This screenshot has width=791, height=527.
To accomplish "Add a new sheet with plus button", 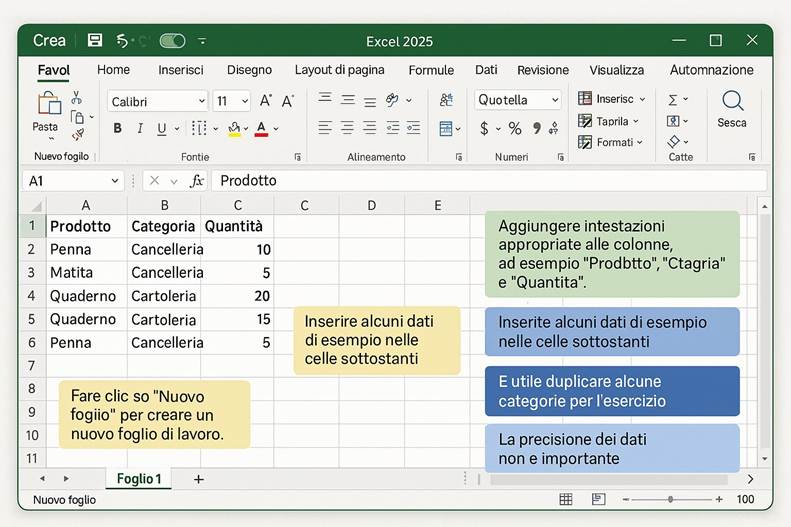I will coord(198,479).
